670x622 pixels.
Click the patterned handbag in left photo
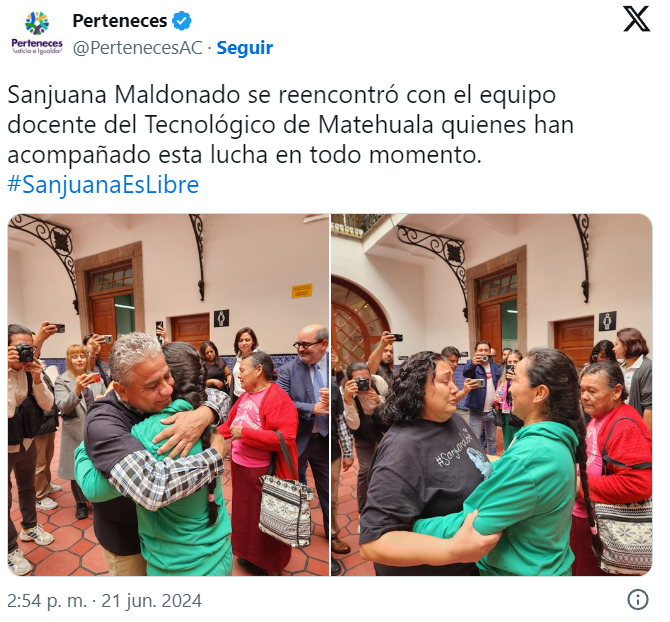tap(285, 508)
